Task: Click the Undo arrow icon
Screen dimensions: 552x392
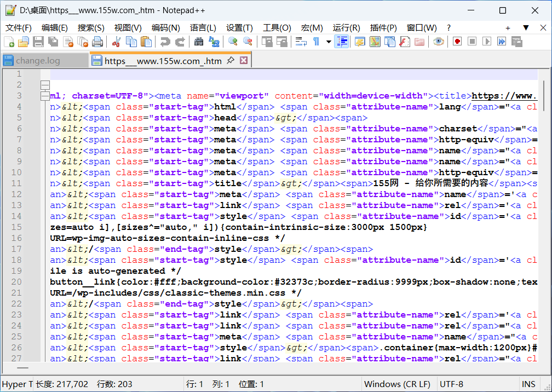Action: click(165, 42)
